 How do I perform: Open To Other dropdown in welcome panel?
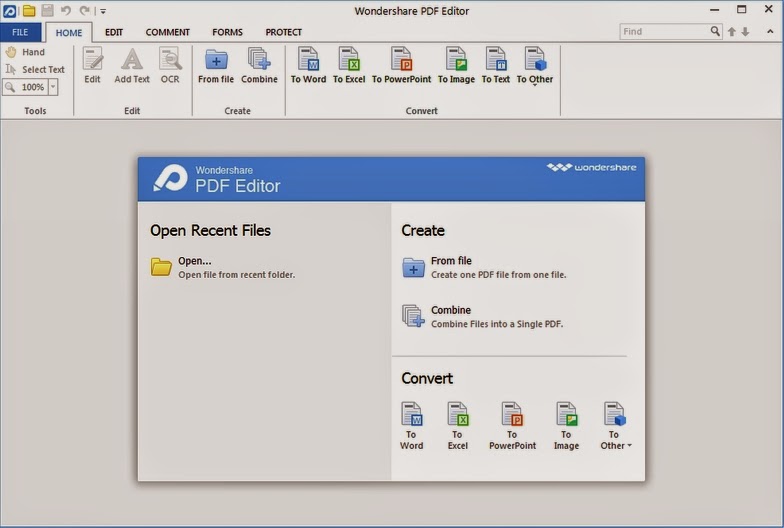(x=616, y=426)
